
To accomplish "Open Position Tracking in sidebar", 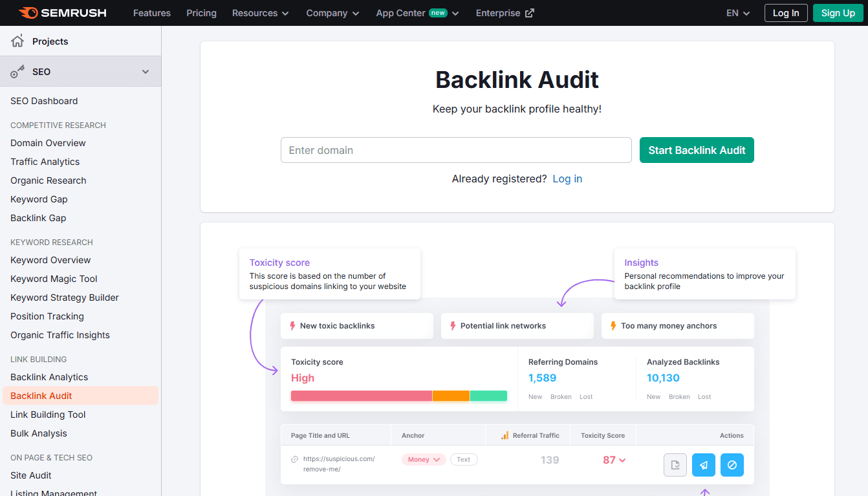I will click(x=47, y=316).
